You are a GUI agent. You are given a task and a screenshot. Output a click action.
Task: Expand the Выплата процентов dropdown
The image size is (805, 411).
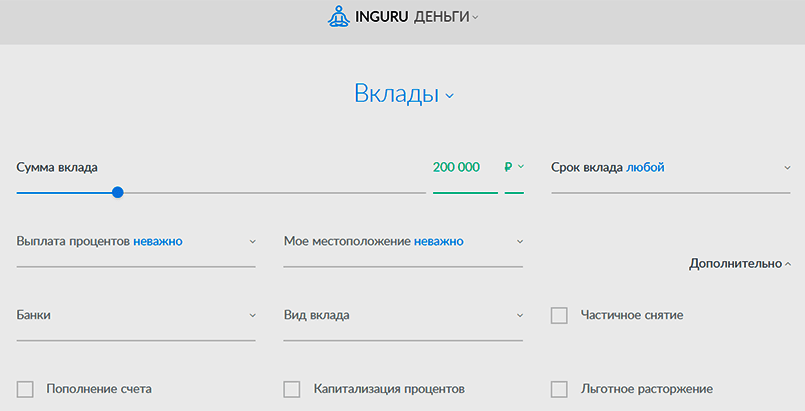pyautogui.click(x=135, y=241)
